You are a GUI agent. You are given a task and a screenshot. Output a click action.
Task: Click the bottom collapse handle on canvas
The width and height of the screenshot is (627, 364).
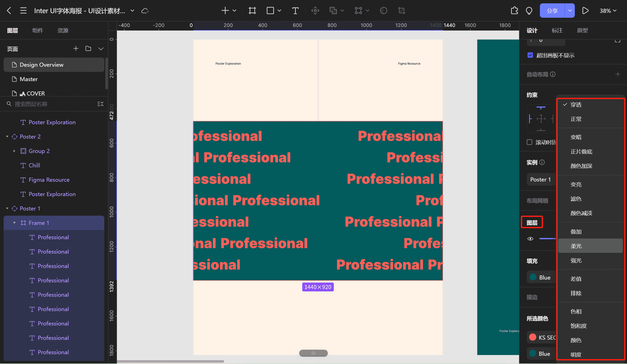click(x=313, y=353)
